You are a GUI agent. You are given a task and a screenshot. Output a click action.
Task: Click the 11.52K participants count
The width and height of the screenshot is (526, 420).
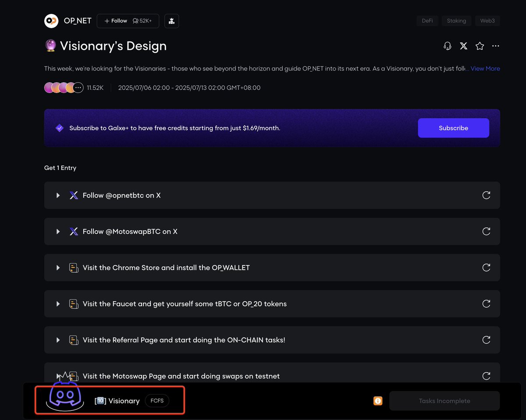tap(95, 88)
